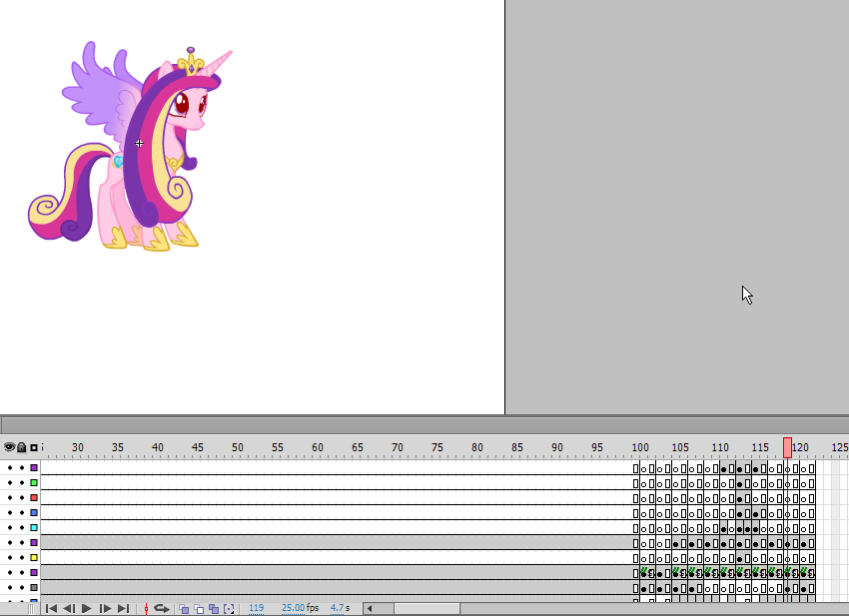This screenshot has width=849, height=616.
Task: Toggle visibility of all layers via eye icon
Action: pyautogui.click(x=9, y=447)
